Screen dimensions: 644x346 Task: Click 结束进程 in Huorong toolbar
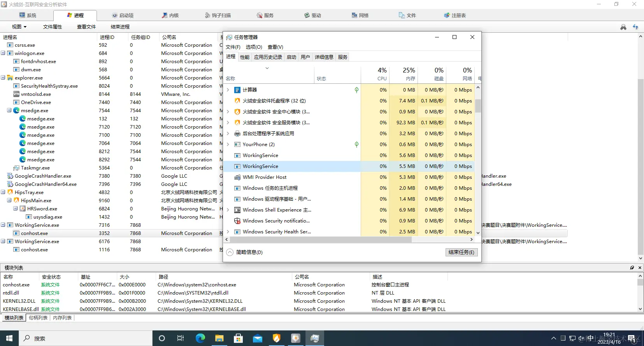pyautogui.click(x=120, y=27)
